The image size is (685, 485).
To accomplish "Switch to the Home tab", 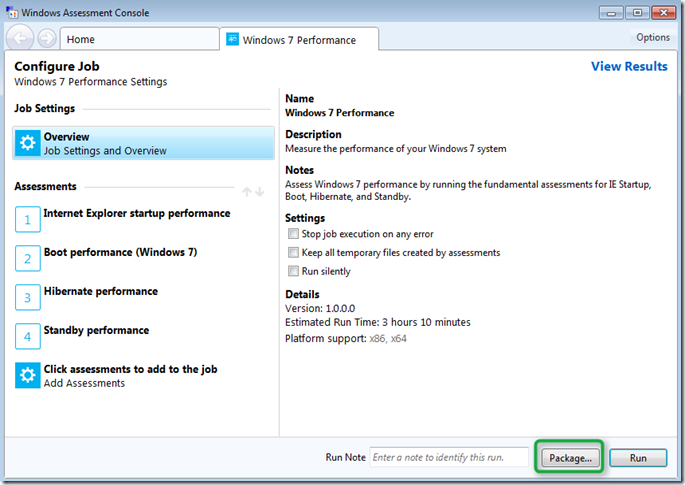I will pos(139,39).
